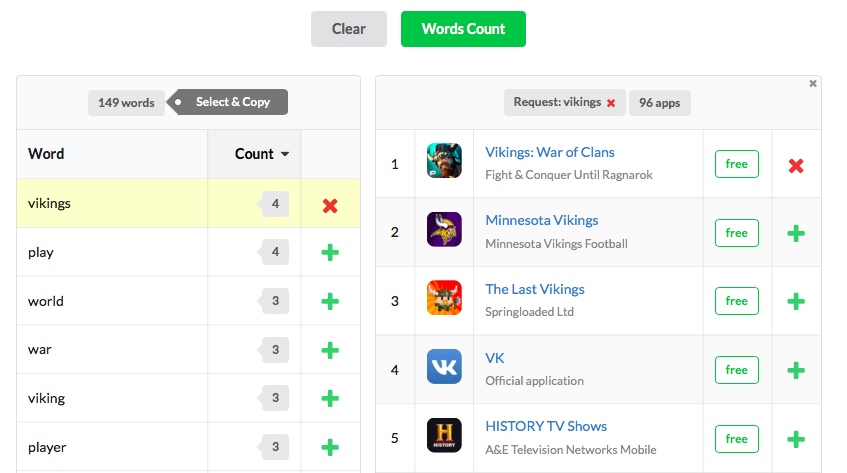Sort by Count column dropdown arrow

click(285, 155)
